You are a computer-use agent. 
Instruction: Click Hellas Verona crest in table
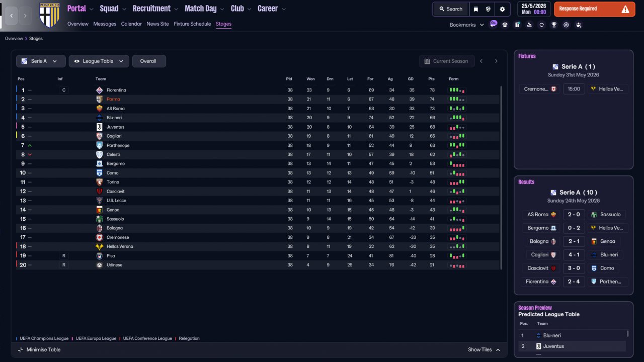pos(100,247)
